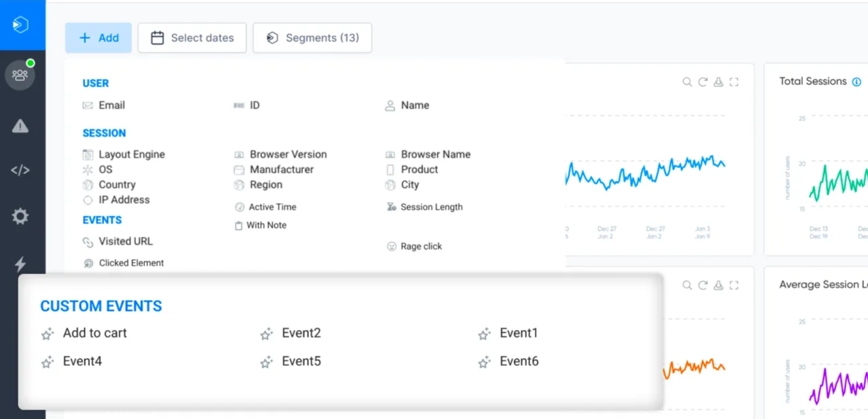
Task: Pick the Manufacturer session filter
Action: click(x=274, y=169)
